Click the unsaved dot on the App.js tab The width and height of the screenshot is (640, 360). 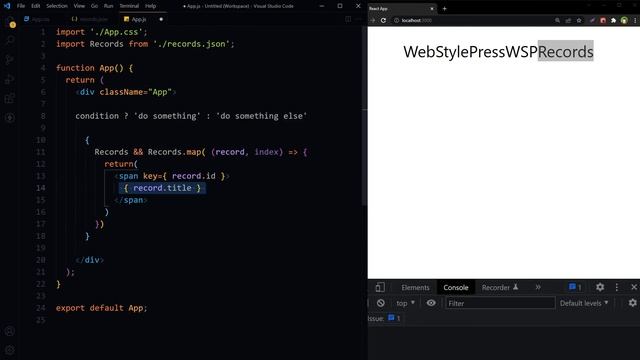(x=161, y=19)
